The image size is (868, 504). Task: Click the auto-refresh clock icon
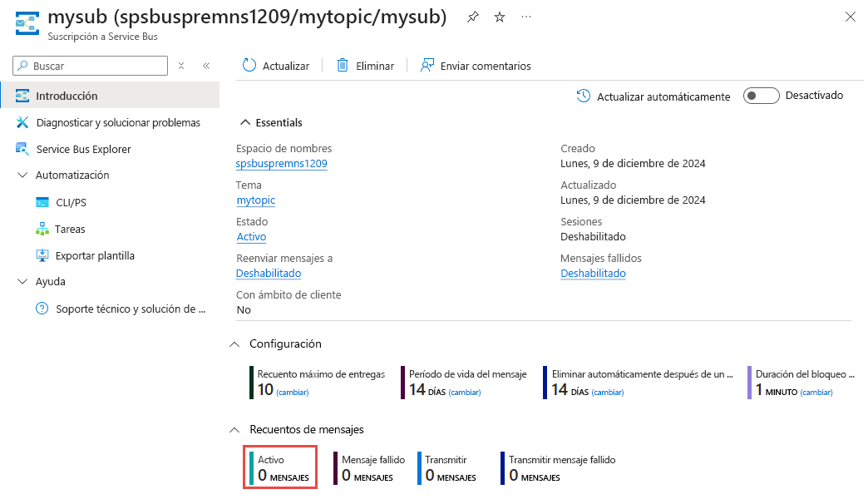point(584,96)
